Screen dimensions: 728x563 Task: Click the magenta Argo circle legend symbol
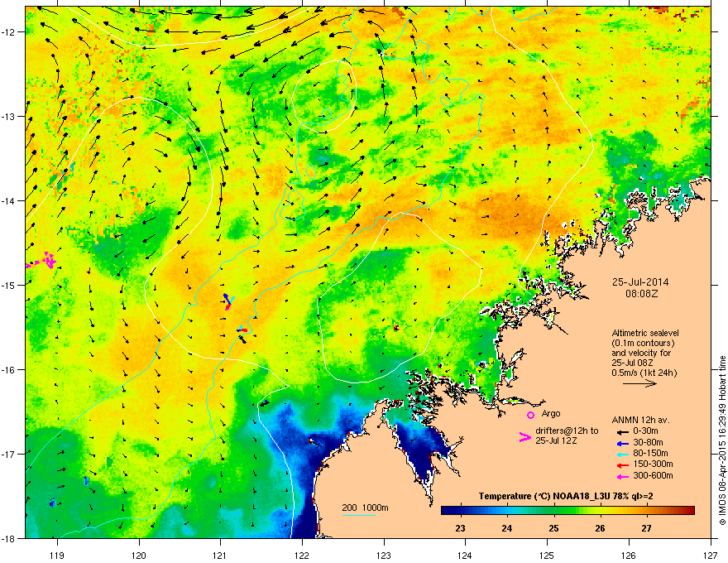click(530, 415)
